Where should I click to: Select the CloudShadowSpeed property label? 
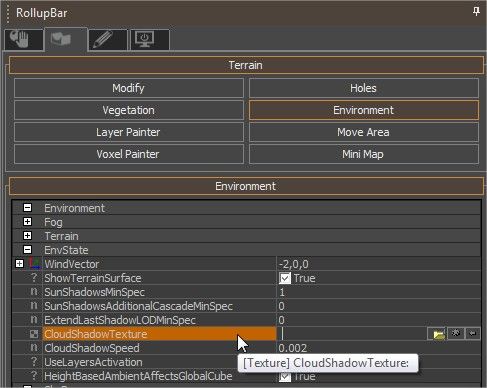(x=92, y=348)
